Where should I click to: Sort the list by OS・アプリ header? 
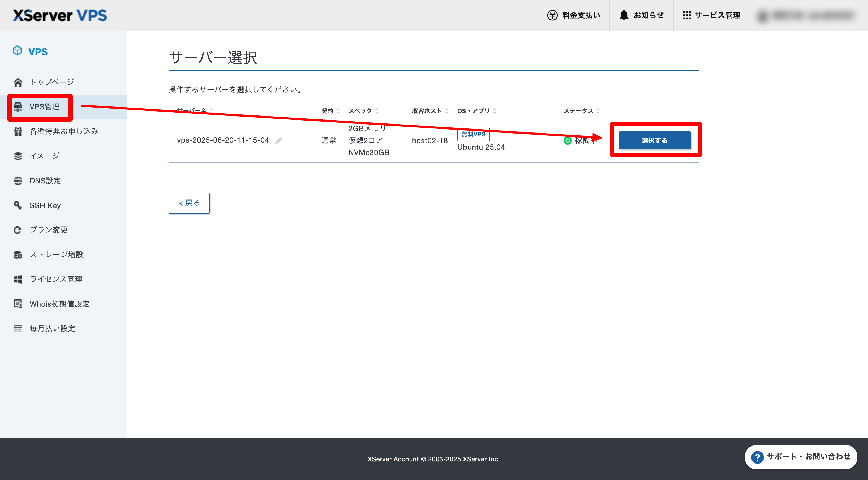pos(474,110)
